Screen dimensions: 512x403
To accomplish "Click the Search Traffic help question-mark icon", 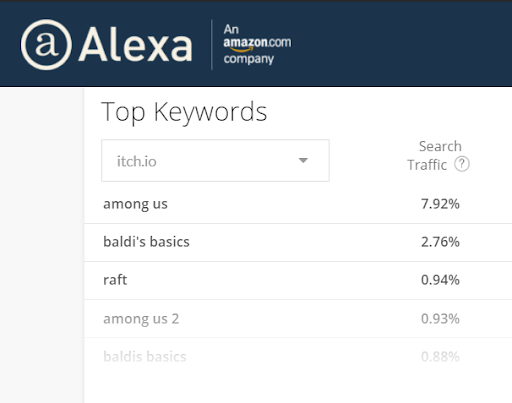I will tap(462, 164).
